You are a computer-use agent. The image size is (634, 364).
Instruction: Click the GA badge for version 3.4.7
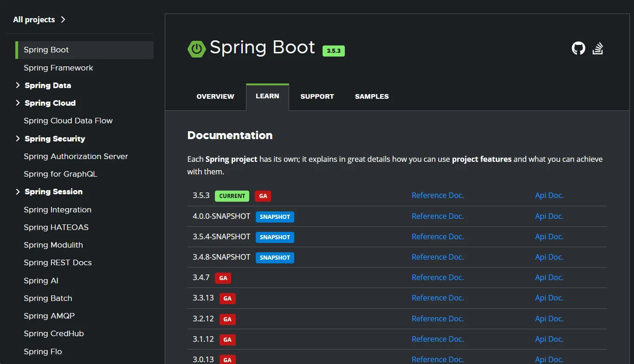pos(223,278)
